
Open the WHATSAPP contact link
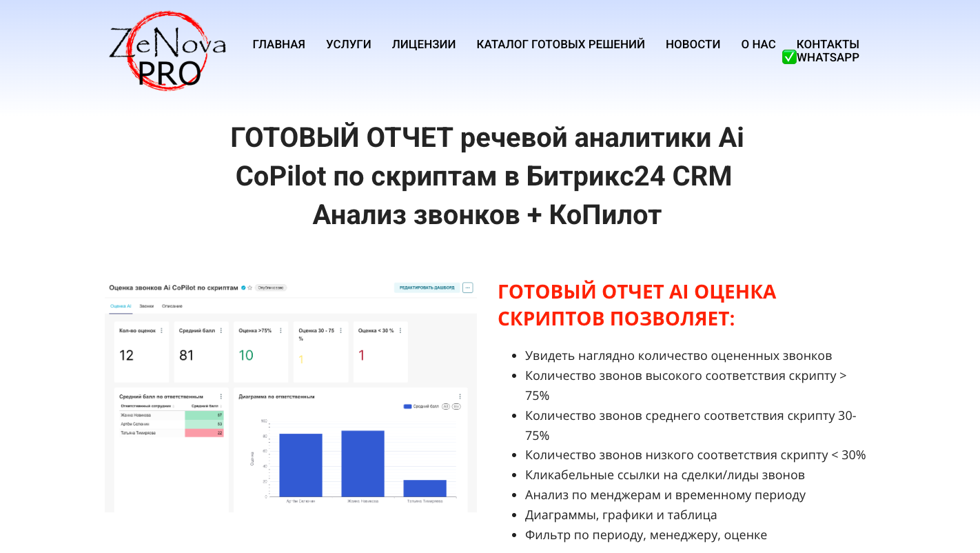[828, 57]
